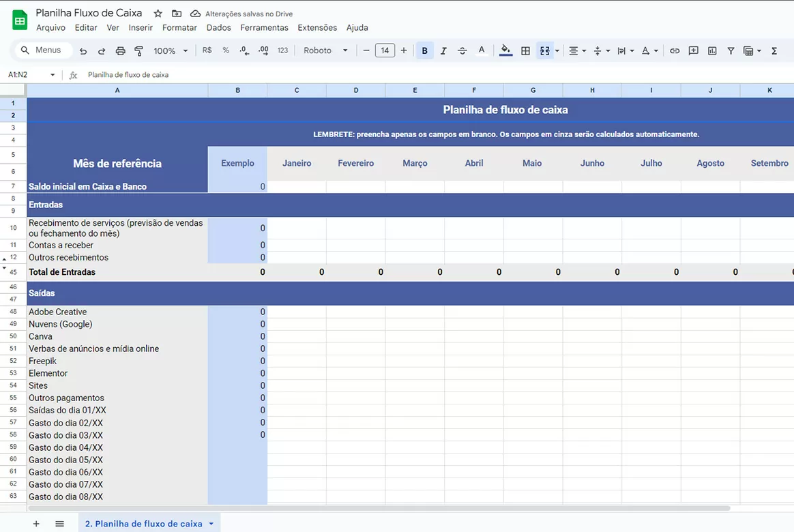This screenshot has width=794, height=532.
Task: Insert a link
Action: point(675,50)
